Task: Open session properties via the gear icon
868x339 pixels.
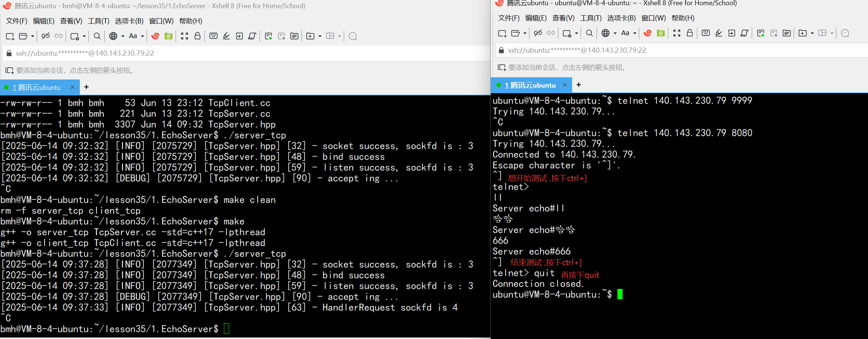Action: (75, 36)
